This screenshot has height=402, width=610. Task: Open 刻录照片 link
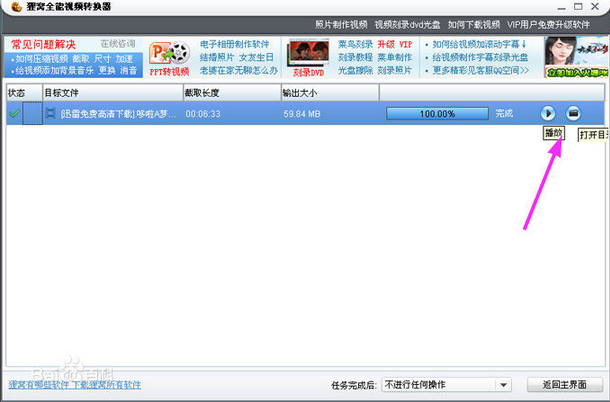pyautogui.click(x=394, y=70)
